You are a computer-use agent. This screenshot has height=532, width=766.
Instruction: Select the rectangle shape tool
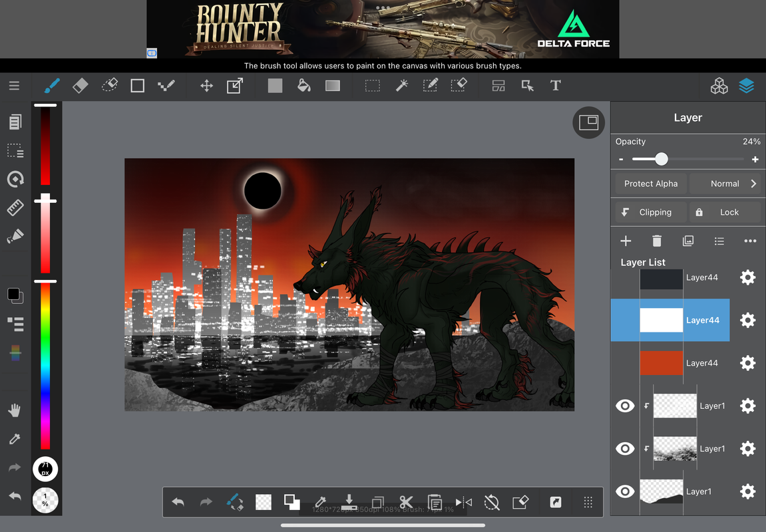[x=137, y=86]
